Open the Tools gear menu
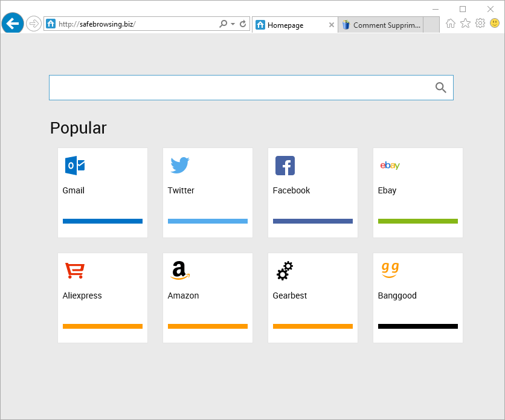Screen dimensions: 505x420 480,23
